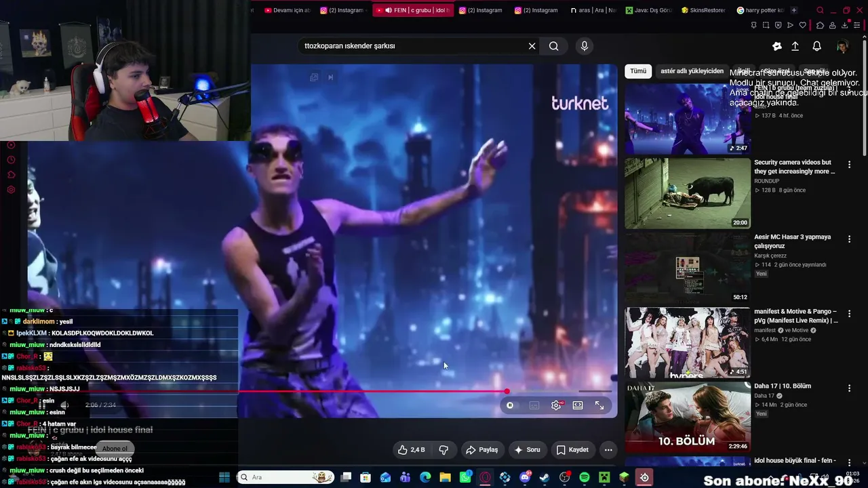Enter fullscreen on the video player
Image resolution: width=868 pixels, height=488 pixels.
click(x=599, y=405)
